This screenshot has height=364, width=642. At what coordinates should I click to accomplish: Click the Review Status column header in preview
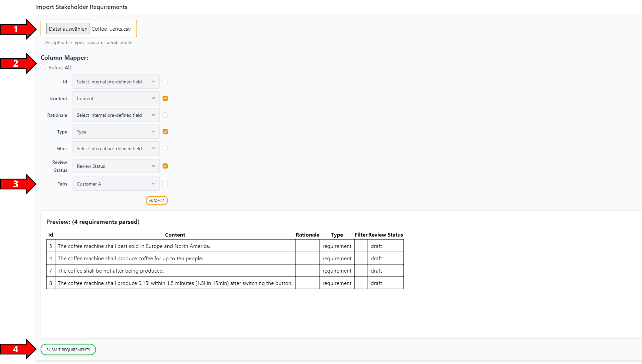(x=385, y=235)
